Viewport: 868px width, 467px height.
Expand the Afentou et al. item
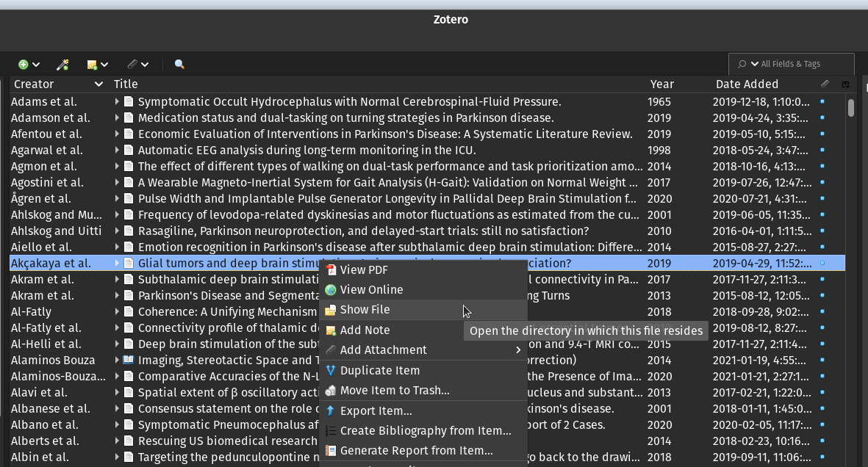(117, 134)
